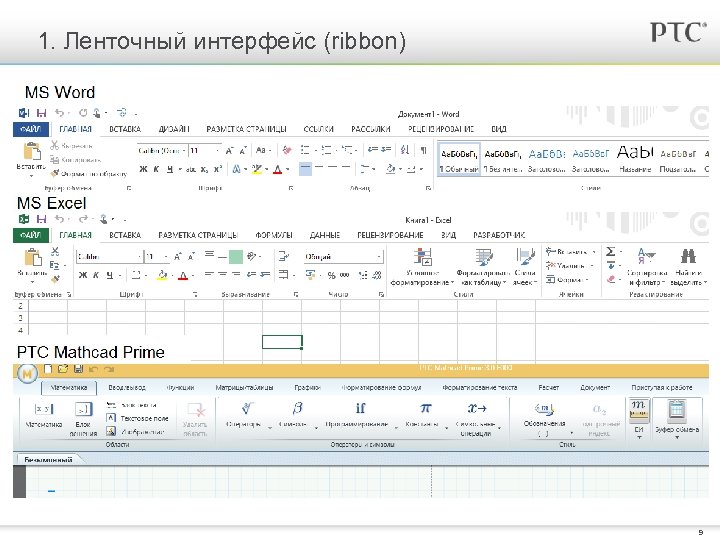Click the Save icon in Word quick access toolbar
Image resolution: width=720 pixels, height=540 pixels.
[x=42, y=112]
